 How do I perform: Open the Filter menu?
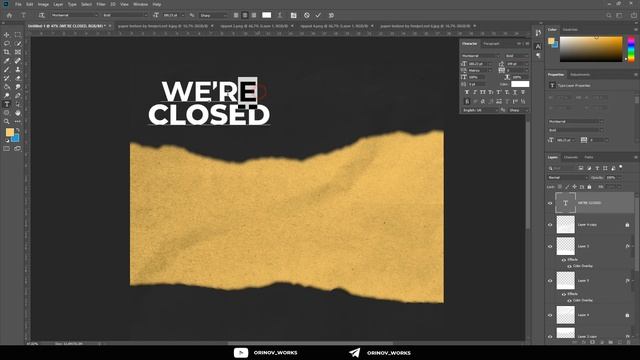click(101, 4)
